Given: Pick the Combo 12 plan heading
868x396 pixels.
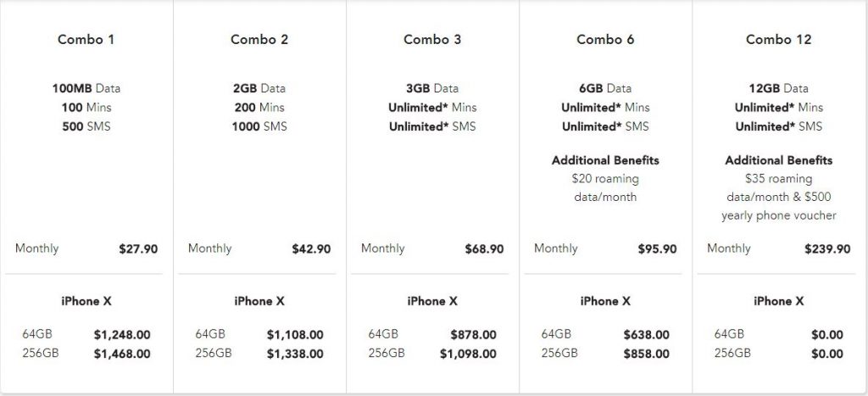Looking at the screenshot, I should pyautogui.click(x=778, y=40).
